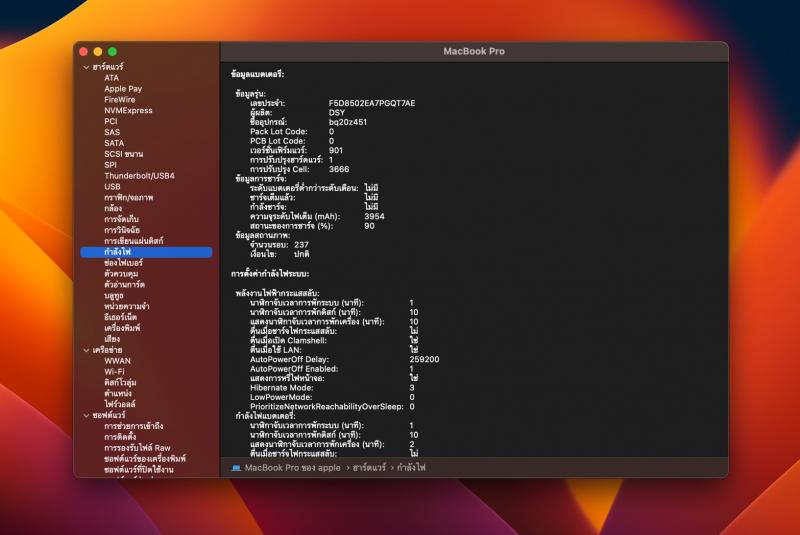Open การรองรับไฟล์ Raw entry
Image resolution: width=800 pixels, height=535 pixels.
point(137,448)
